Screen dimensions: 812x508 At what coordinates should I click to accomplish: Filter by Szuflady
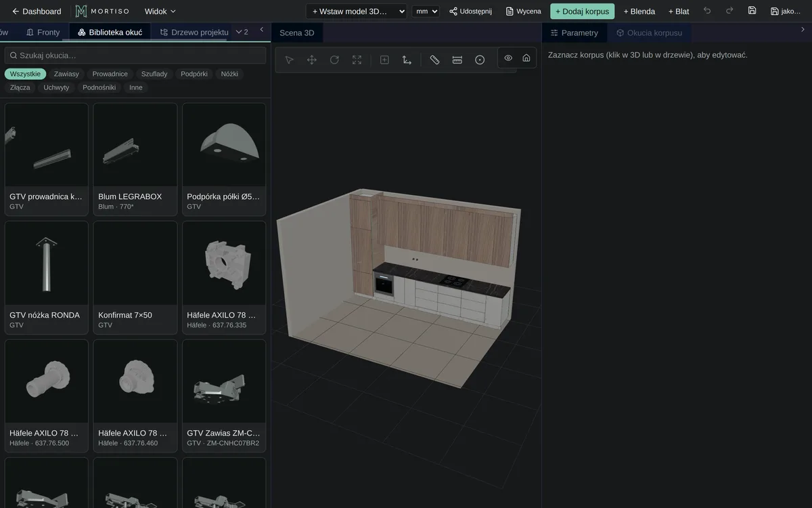154,74
